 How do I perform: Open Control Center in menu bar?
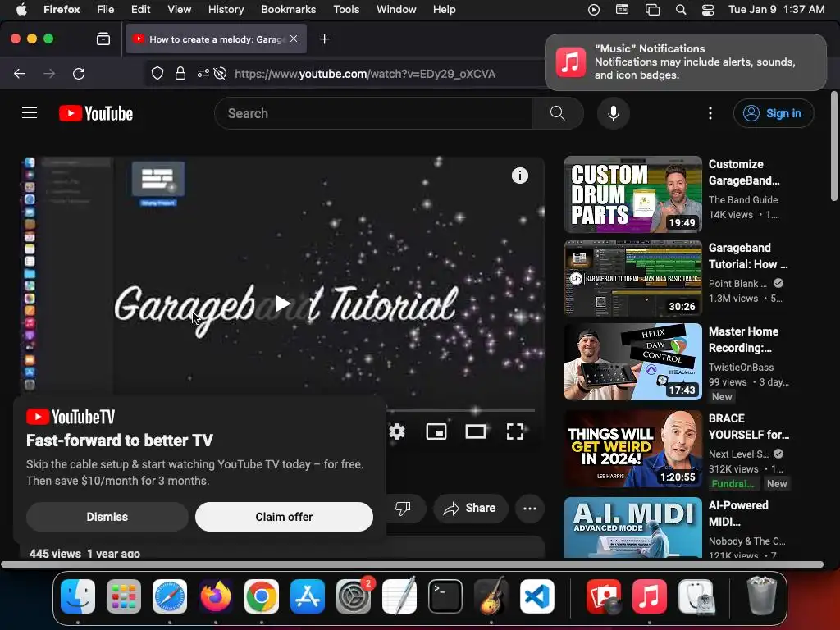[708, 10]
